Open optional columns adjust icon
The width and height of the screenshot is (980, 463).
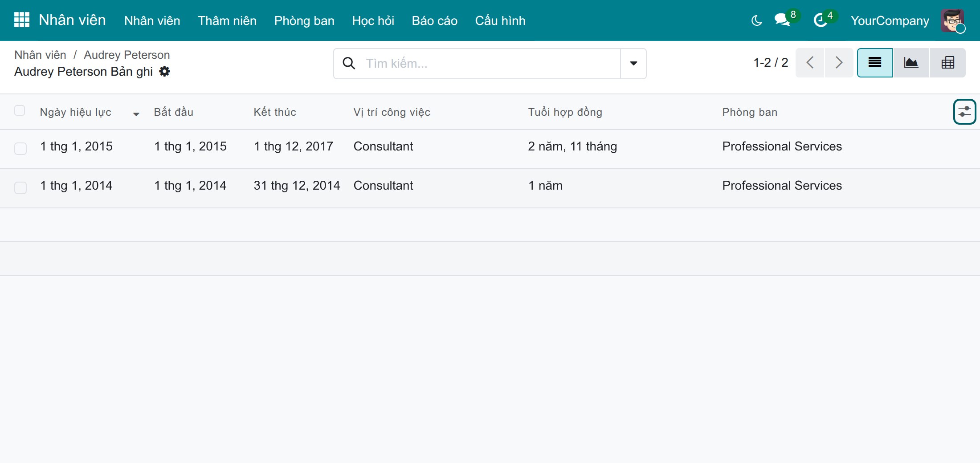click(x=964, y=112)
